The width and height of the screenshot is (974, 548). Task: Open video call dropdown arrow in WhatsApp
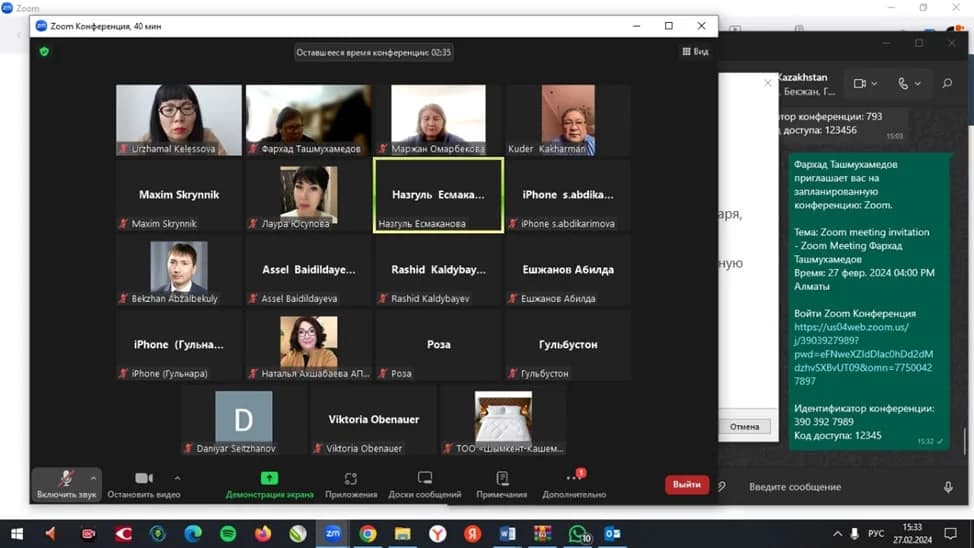pyautogui.click(x=875, y=83)
